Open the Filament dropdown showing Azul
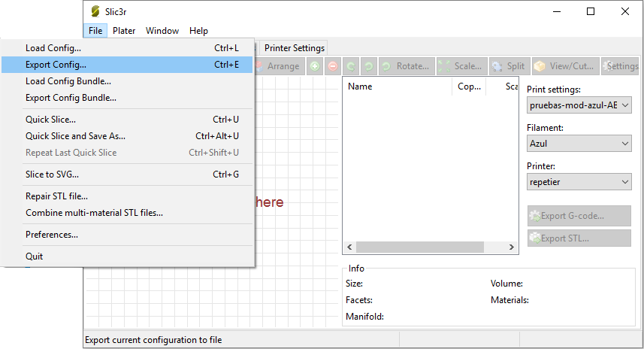644x349 pixels. coord(579,144)
